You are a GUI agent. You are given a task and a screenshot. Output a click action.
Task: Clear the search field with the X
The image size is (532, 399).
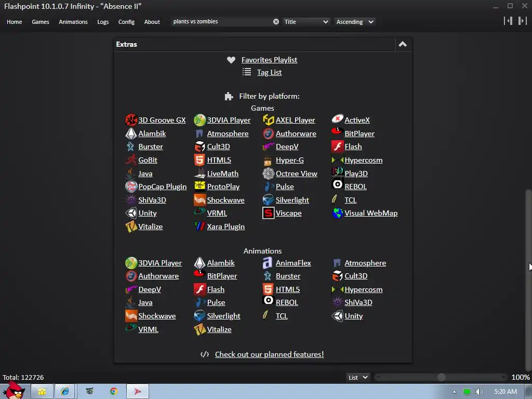(x=276, y=21)
